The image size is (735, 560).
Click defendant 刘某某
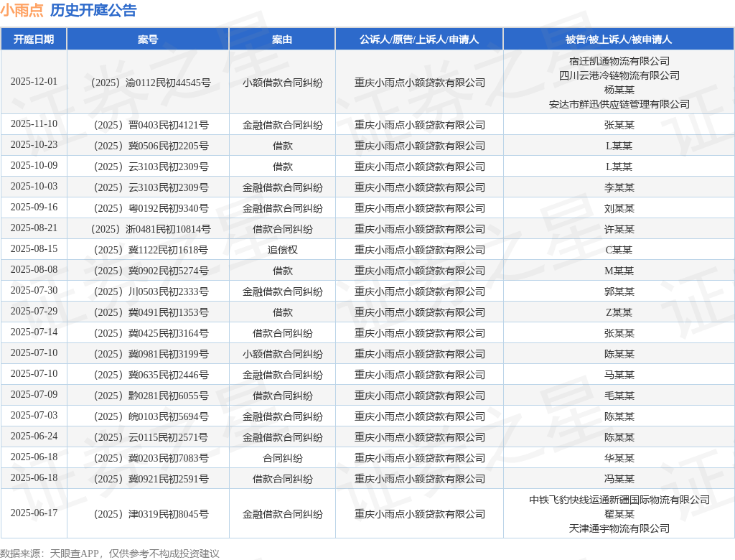(619, 208)
